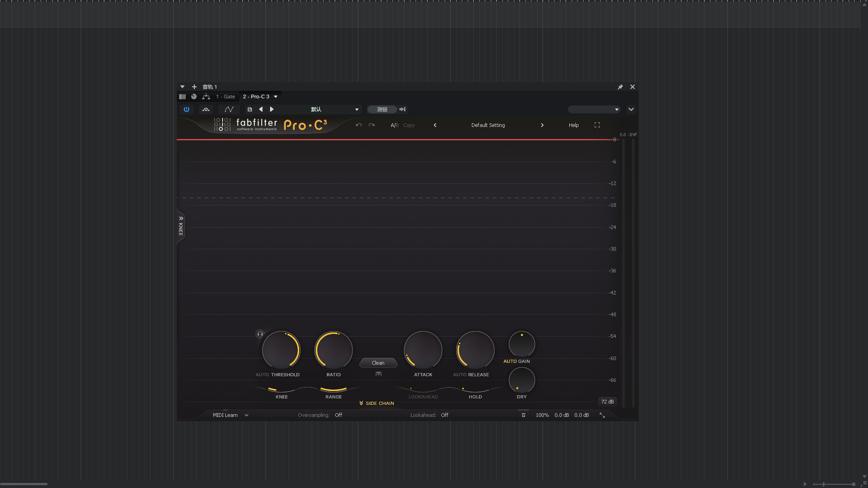Click the Help button
868x488 pixels.
(573, 125)
